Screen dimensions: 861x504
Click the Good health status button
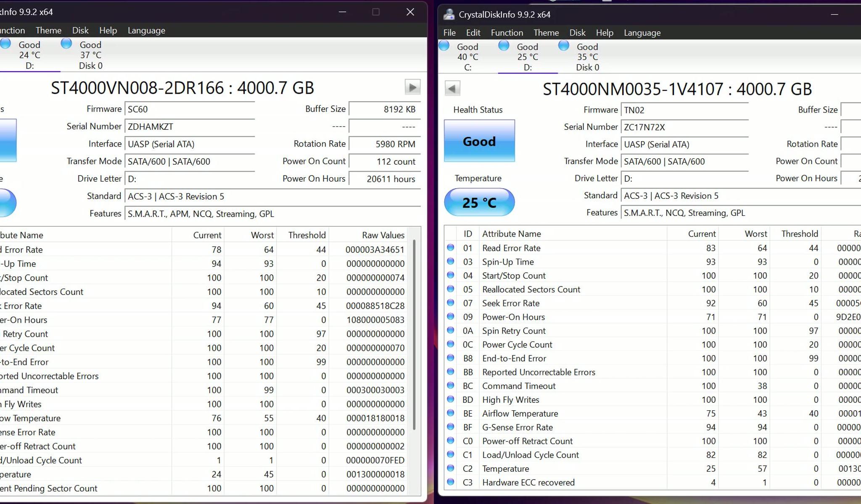coord(479,141)
